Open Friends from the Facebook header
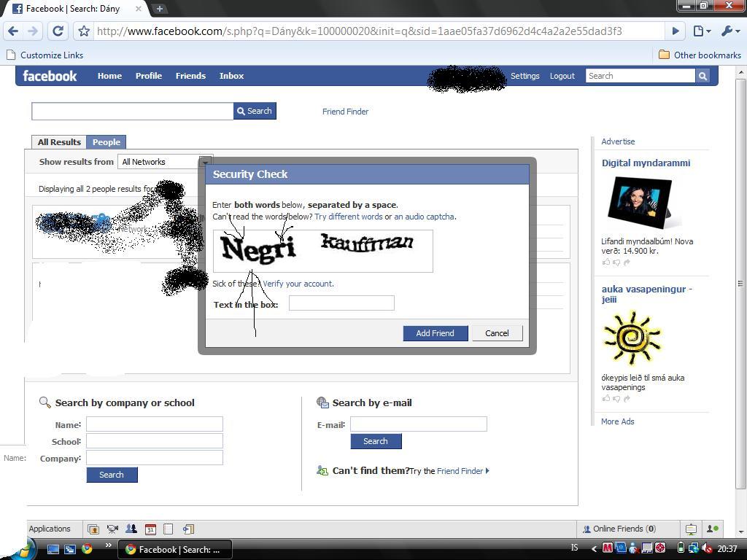Image resolution: width=747 pixels, height=560 pixels. pos(190,76)
